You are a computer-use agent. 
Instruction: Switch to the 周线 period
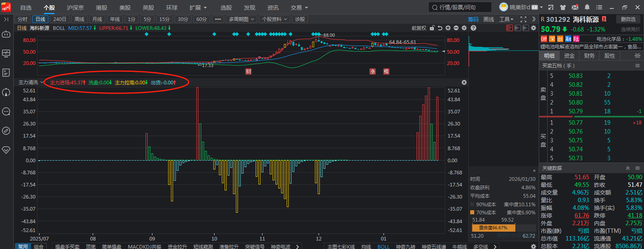pos(79,19)
